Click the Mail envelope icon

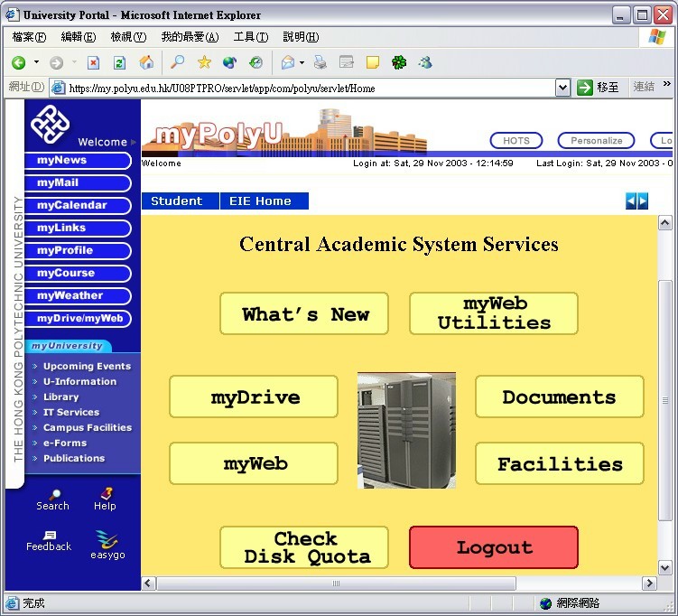pyautogui.click(x=288, y=63)
